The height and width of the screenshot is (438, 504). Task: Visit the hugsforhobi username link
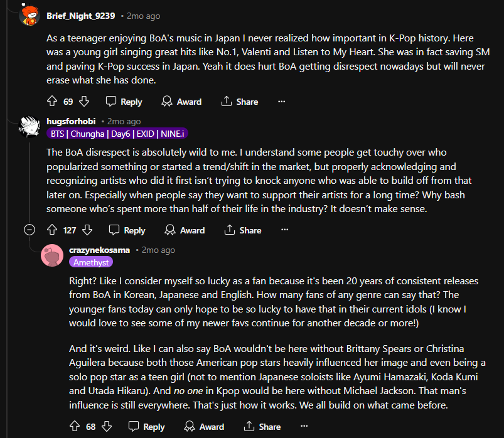[x=72, y=121]
